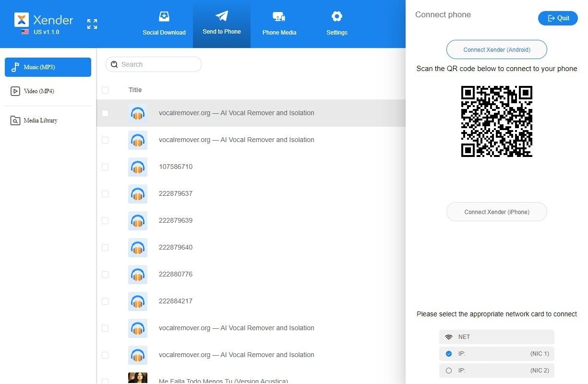Open the Phone Media tab
The image size is (588, 384).
pos(279,24)
